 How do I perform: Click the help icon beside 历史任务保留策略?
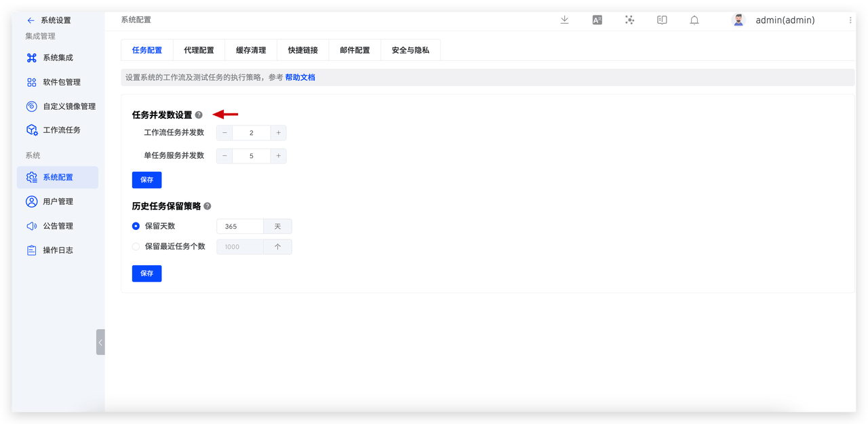[x=208, y=206]
